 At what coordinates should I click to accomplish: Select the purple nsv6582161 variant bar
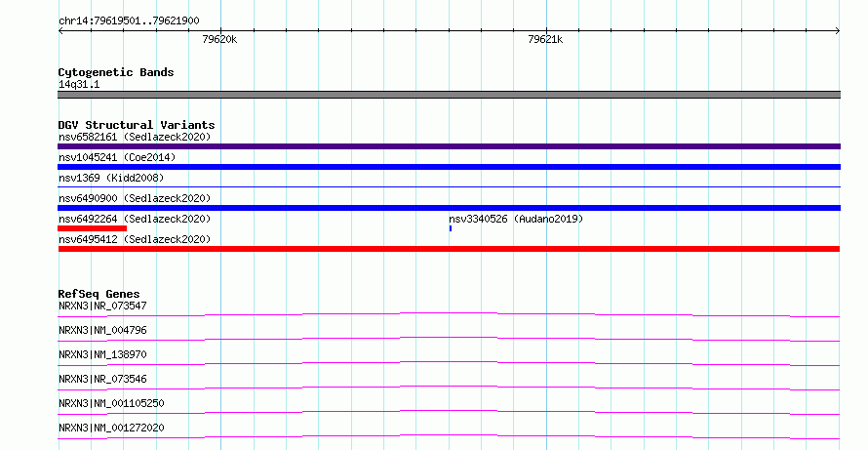pos(449,146)
